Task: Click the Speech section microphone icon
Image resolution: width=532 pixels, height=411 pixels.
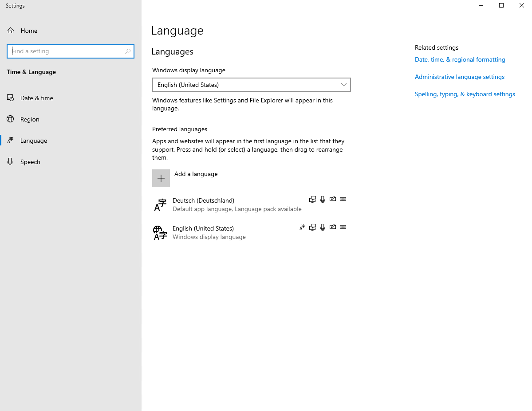Action: (10, 161)
